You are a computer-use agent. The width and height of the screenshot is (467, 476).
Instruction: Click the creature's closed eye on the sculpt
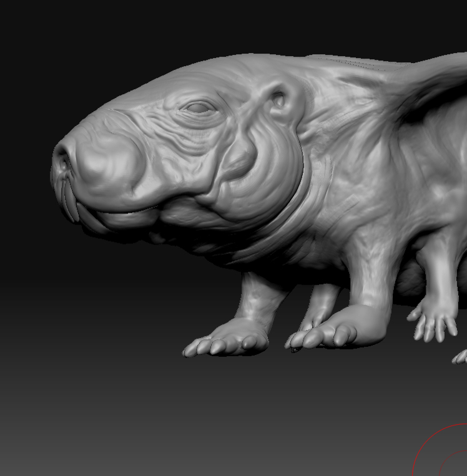tap(199, 108)
